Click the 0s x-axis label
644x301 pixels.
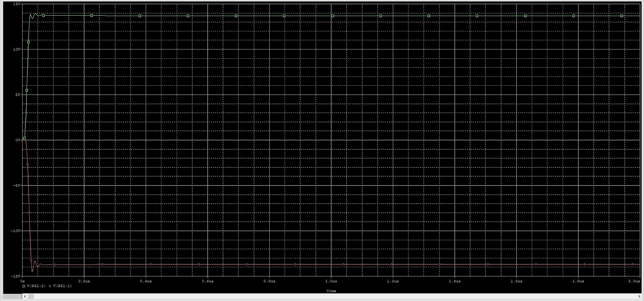click(23, 281)
